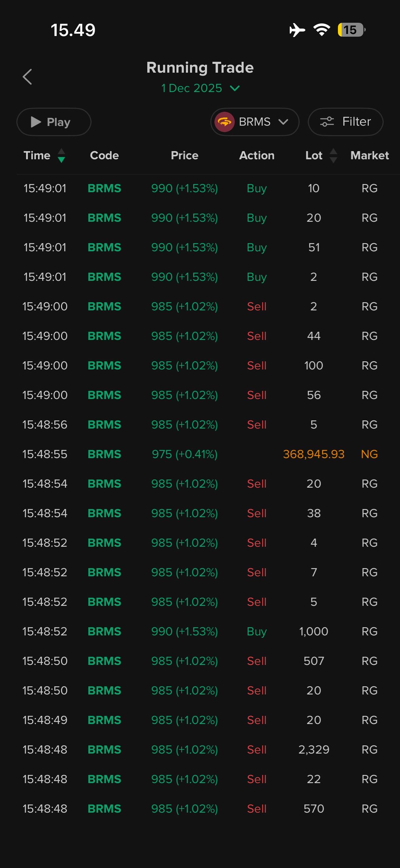
Task: Select the Buy trade with 1,000 lots
Action: coord(257,631)
